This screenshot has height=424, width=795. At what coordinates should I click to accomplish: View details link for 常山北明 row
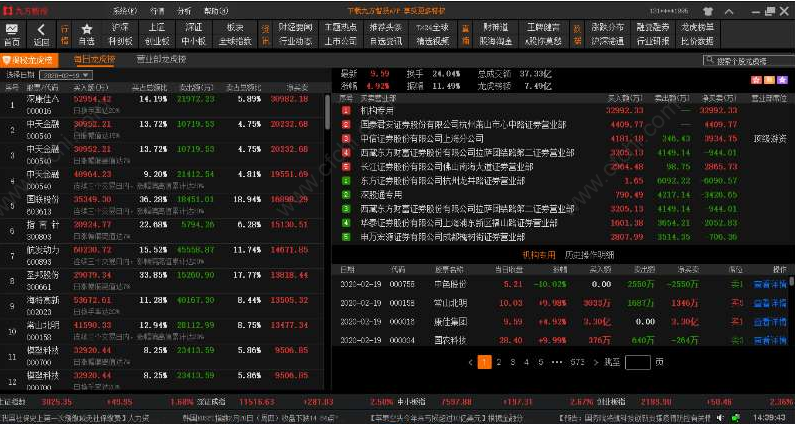click(770, 303)
